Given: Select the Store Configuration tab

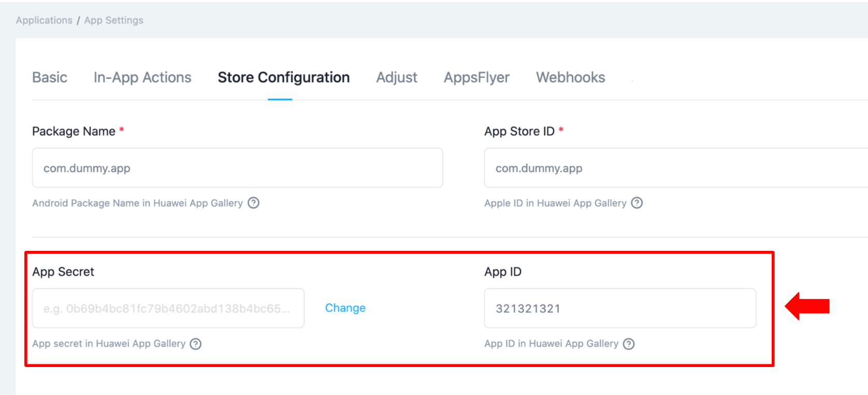Looking at the screenshot, I should coord(284,77).
